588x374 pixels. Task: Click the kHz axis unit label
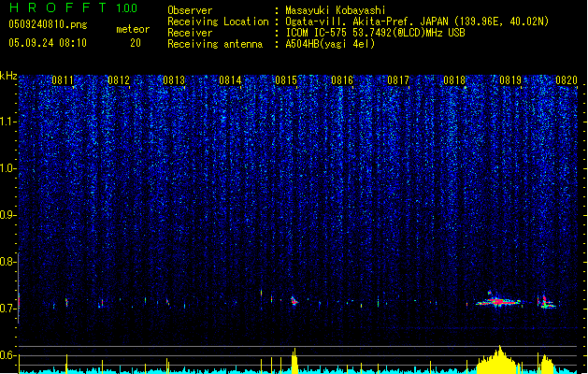[x=8, y=76]
